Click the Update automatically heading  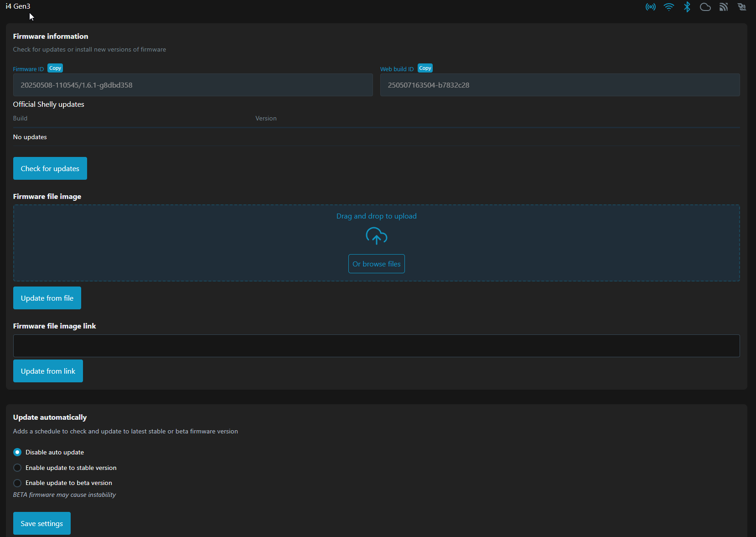click(x=50, y=417)
